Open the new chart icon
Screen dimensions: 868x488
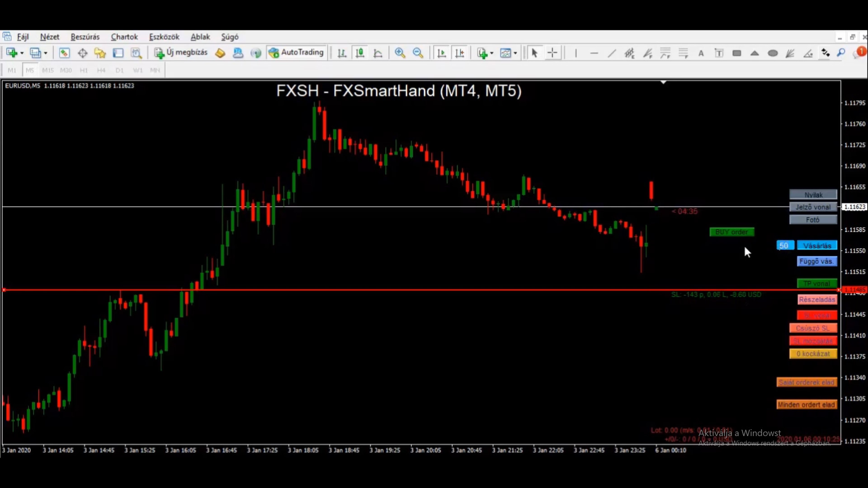point(11,53)
